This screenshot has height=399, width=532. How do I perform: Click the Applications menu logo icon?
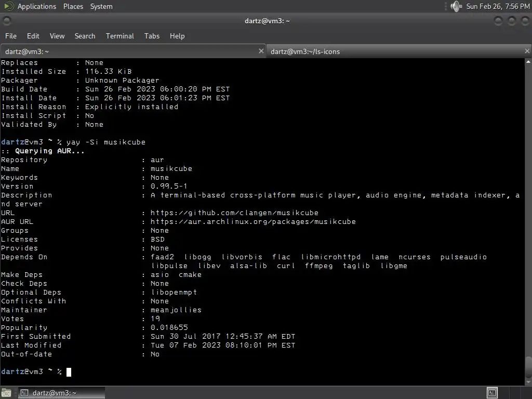click(x=8, y=6)
